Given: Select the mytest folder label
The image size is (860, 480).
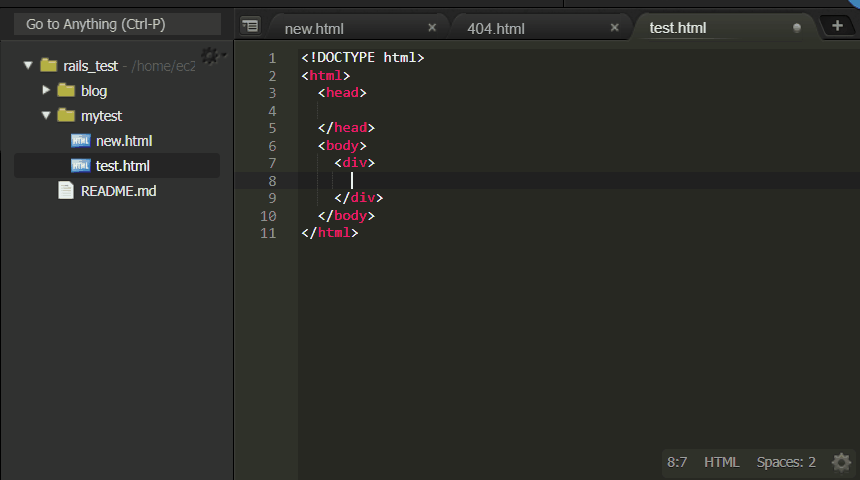Looking at the screenshot, I should click(101, 116).
